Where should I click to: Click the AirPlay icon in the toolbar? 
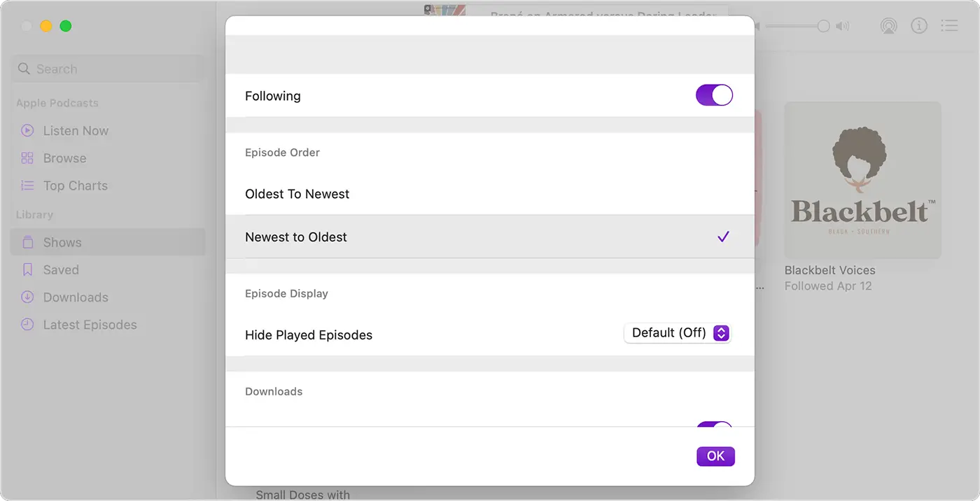point(888,27)
